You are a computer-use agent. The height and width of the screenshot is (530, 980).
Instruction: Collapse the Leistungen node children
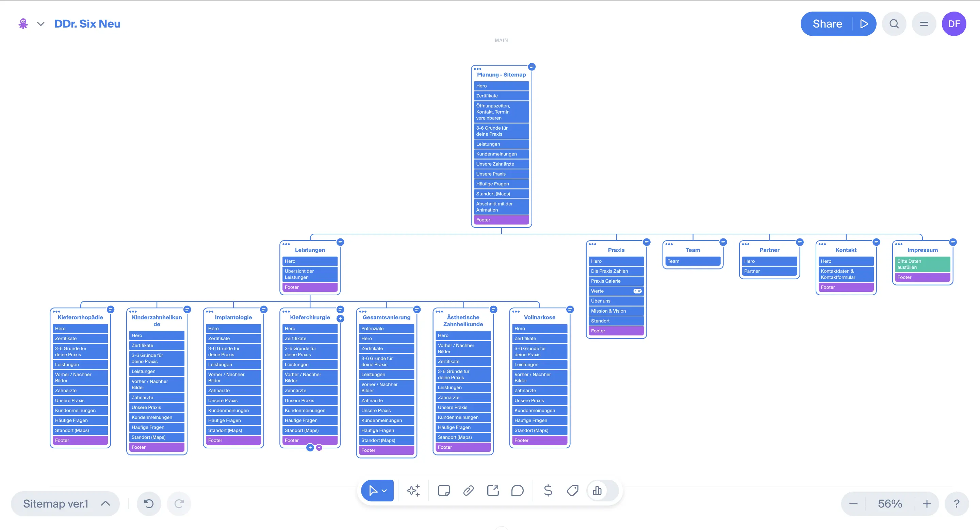(341, 242)
